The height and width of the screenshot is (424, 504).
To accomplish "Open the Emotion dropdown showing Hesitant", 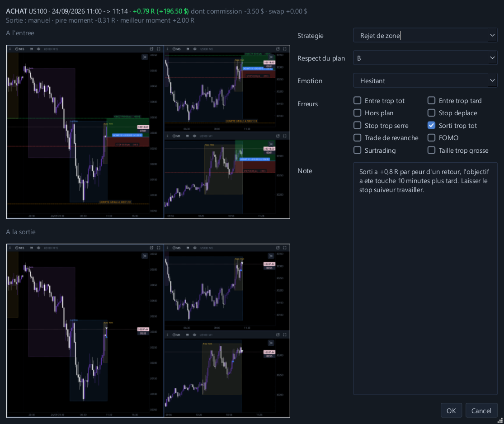I will (x=425, y=80).
